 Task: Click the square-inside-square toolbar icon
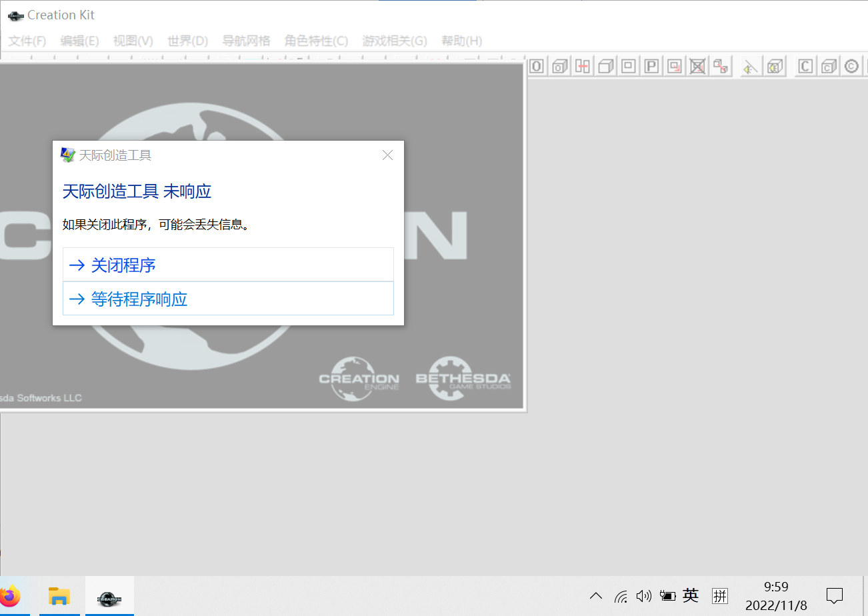(x=629, y=67)
